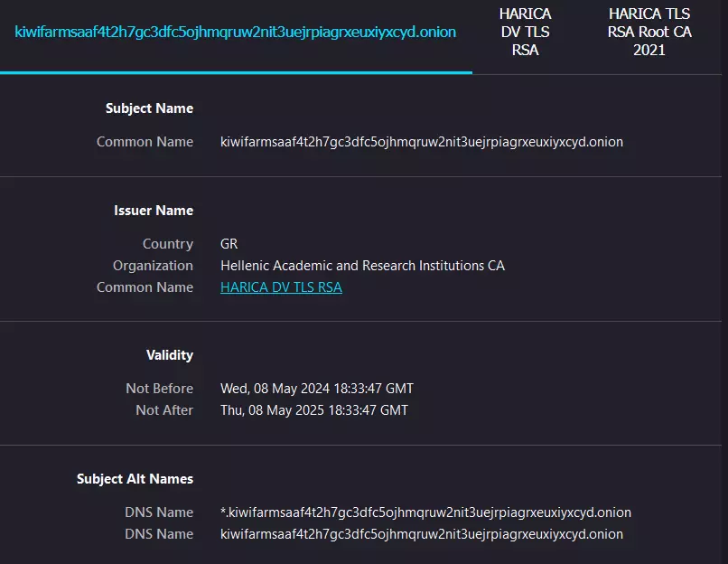Screen dimensions: 728x564
Task: Open the HARICA TLS RSA Root CA 2021 tab
Action: (649, 32)
